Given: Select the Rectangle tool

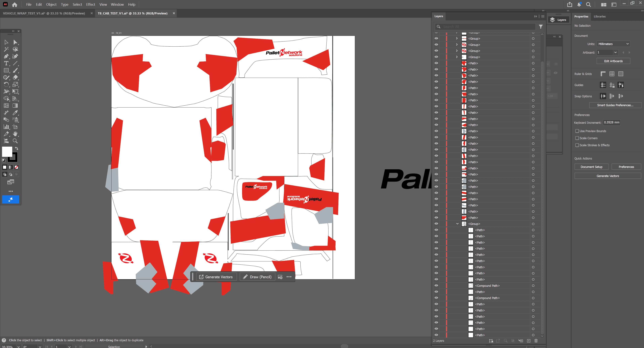Looking at the screenshot, I should click(6, 70).
